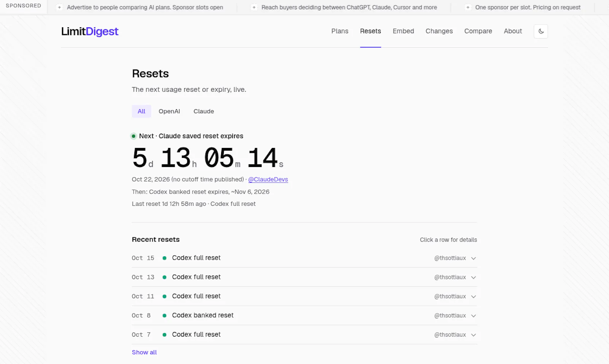Go to the Compare page
Screen dimensions: 609x364
tap(478, 31)
